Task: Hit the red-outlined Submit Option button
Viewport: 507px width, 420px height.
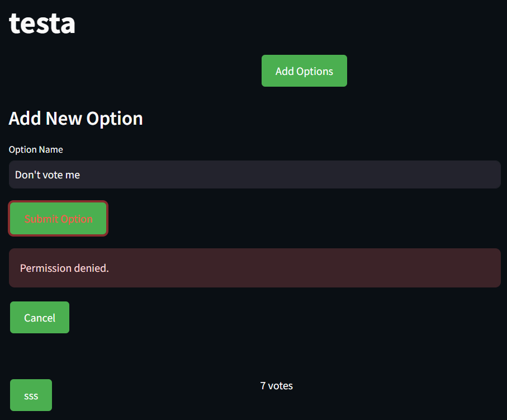Action: pos(58,219)
